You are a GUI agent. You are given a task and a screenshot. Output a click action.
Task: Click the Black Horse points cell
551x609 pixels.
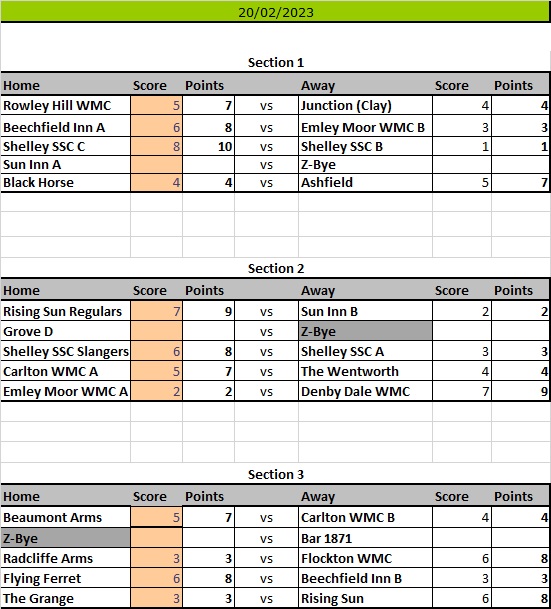pyautogui.click(x=209, y=183)
